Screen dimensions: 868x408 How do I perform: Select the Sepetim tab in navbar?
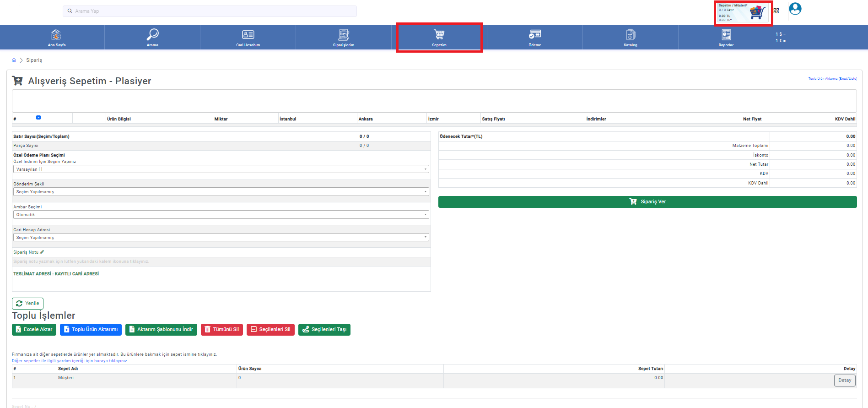click(x=439, y=38)
